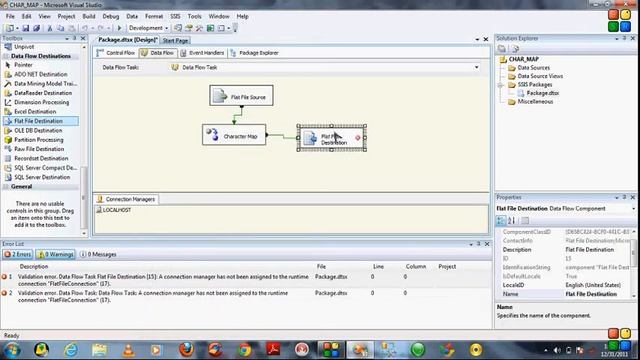The height and width of the screenshot is (360, 640).
Task: Select Unpivot in the Toolbox
Action: click(40, 47)
